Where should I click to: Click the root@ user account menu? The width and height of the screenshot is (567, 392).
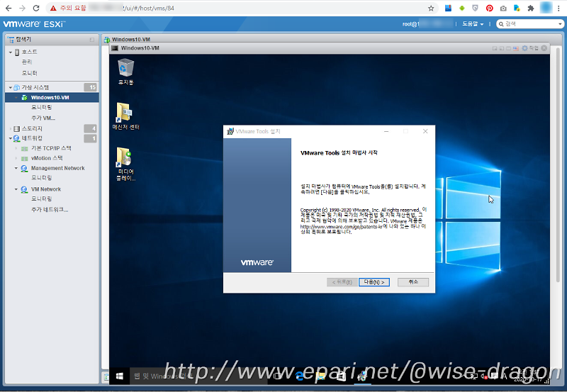click(427, 24)
